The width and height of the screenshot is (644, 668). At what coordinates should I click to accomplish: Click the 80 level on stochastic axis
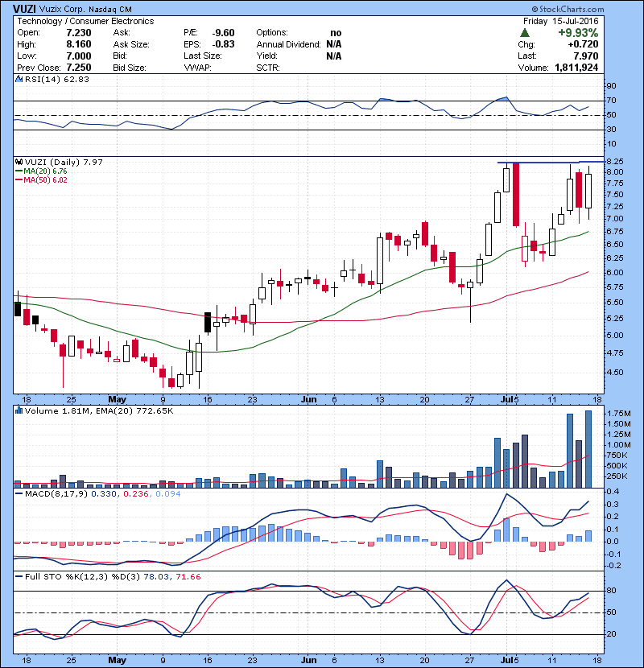click(x=611, y=591)
